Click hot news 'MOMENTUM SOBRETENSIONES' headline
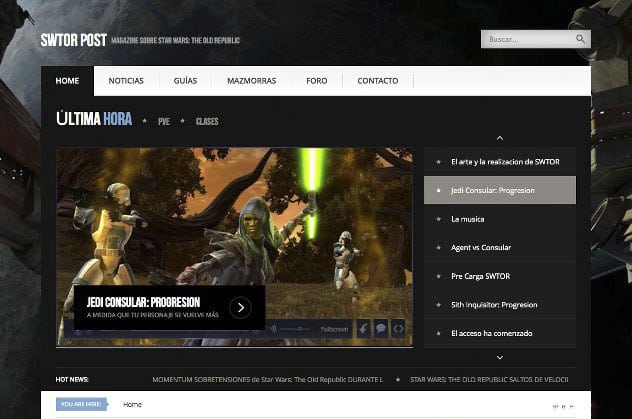632x419 pixels. 268,380
